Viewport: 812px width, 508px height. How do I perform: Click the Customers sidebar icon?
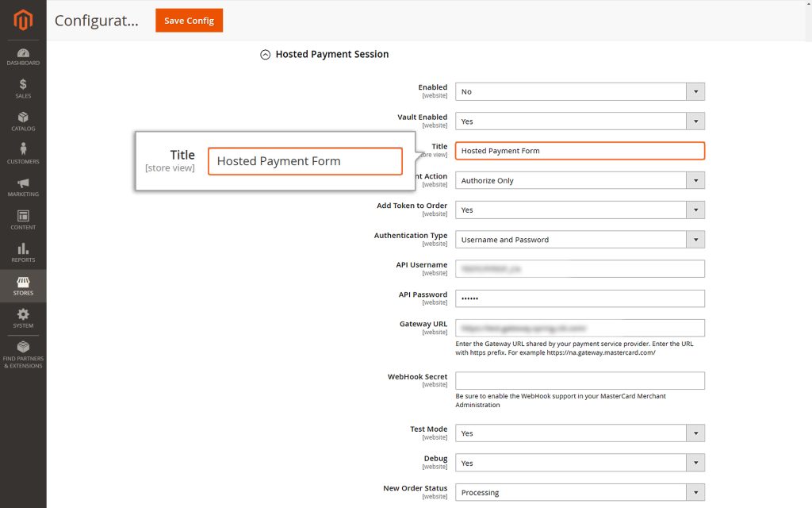[x=22, y=152]
